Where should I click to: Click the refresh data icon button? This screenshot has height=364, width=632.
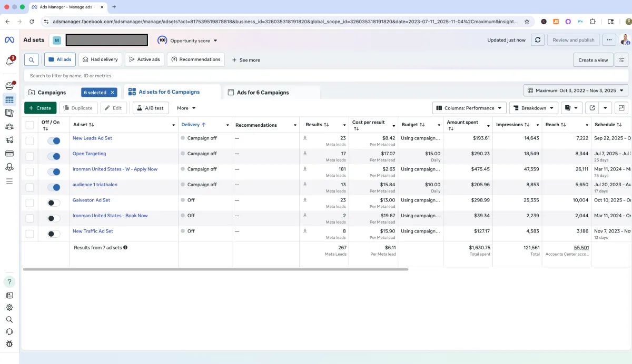(x=537, y=40)
